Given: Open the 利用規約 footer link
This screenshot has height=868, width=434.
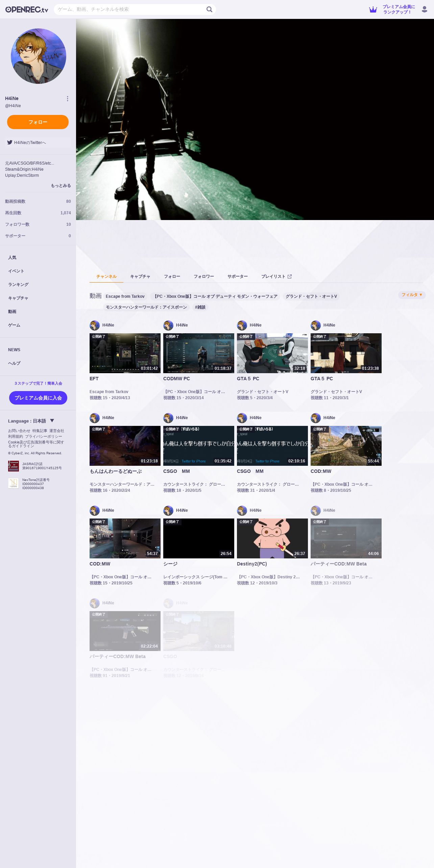Looking at the screenshot, I should coord(16,436).
